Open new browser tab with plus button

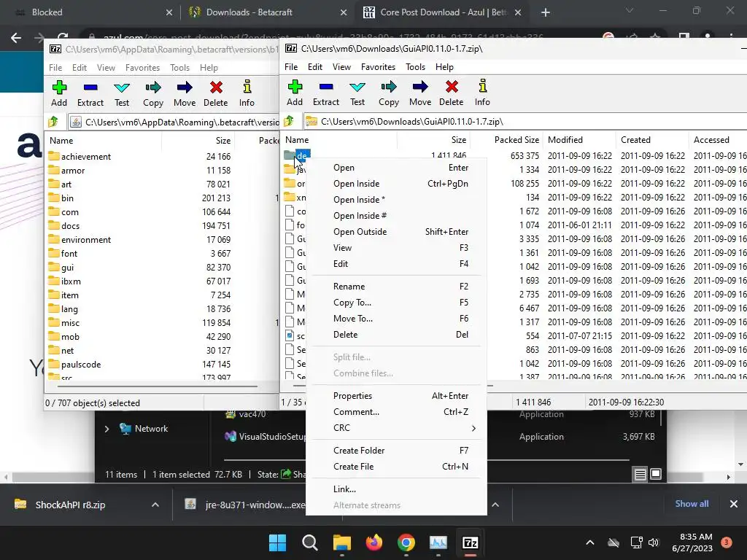[x=546, y=13]
